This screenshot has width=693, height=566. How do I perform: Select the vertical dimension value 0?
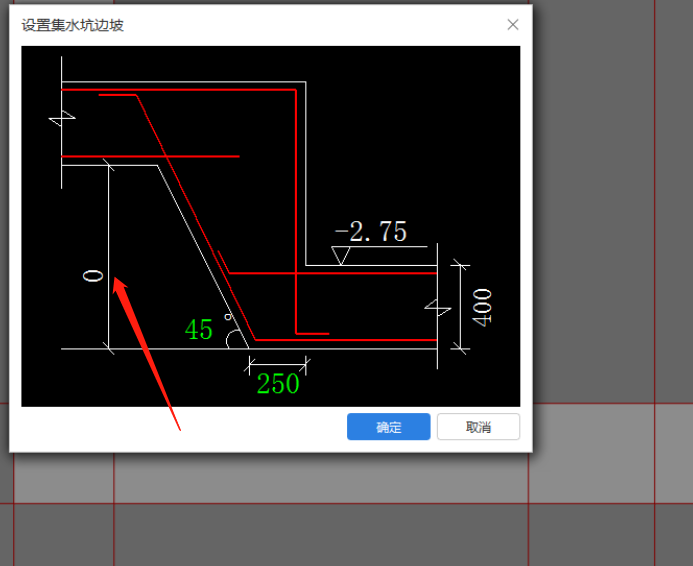pos(93,276)
